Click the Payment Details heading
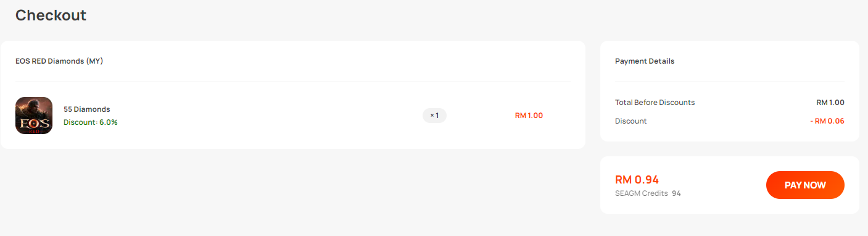Image resolution: width=868 pixels, height=236 pixels. 645,61
